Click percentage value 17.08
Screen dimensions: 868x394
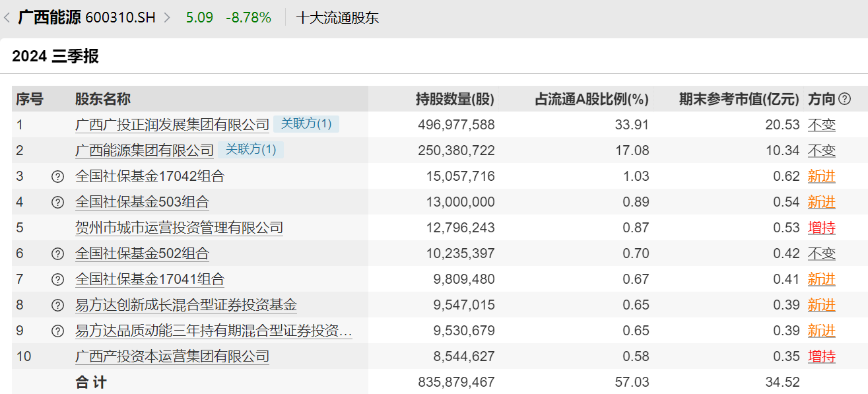click(632, 150)
